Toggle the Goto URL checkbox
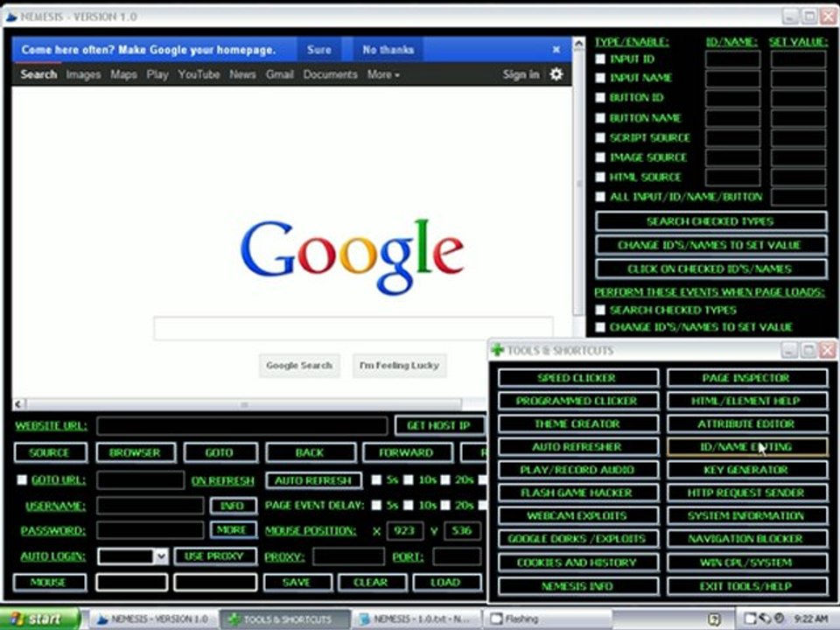 [x=22, y=479]
